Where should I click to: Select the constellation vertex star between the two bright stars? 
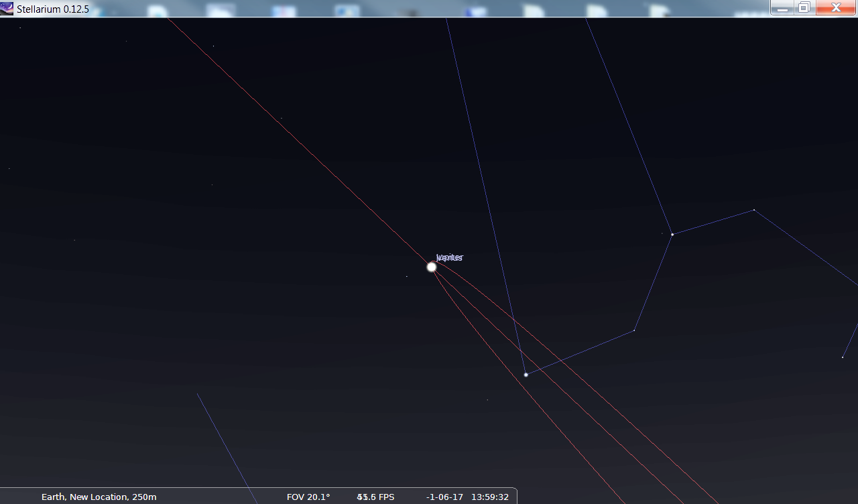[x=634, y=330]
